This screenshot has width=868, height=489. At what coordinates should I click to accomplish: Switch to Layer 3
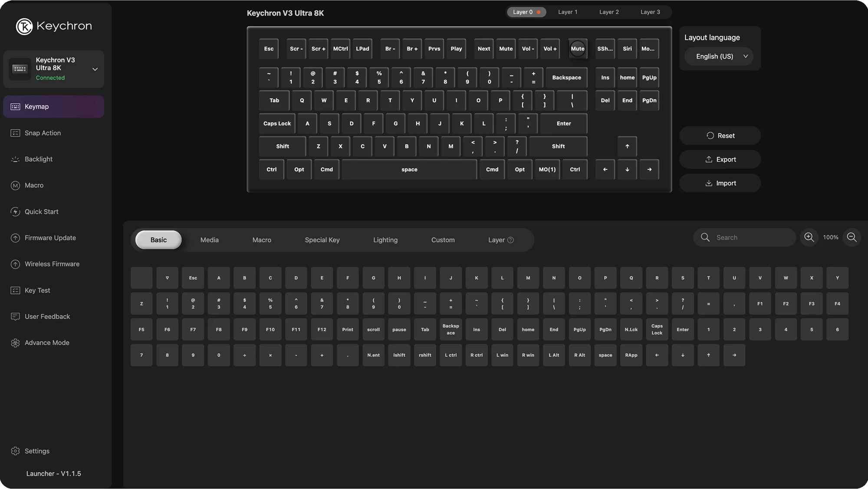click(x=650, y=12)
